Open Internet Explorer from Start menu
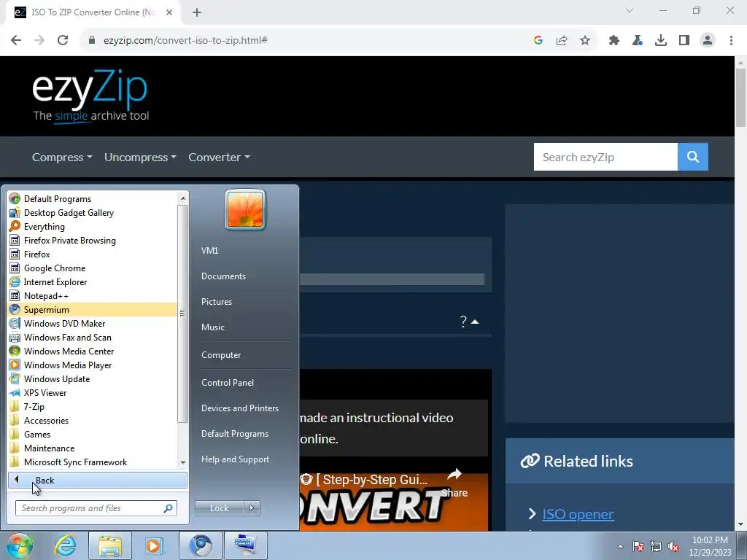This screenshot has height=560, width=747. (x=93, y=282)
